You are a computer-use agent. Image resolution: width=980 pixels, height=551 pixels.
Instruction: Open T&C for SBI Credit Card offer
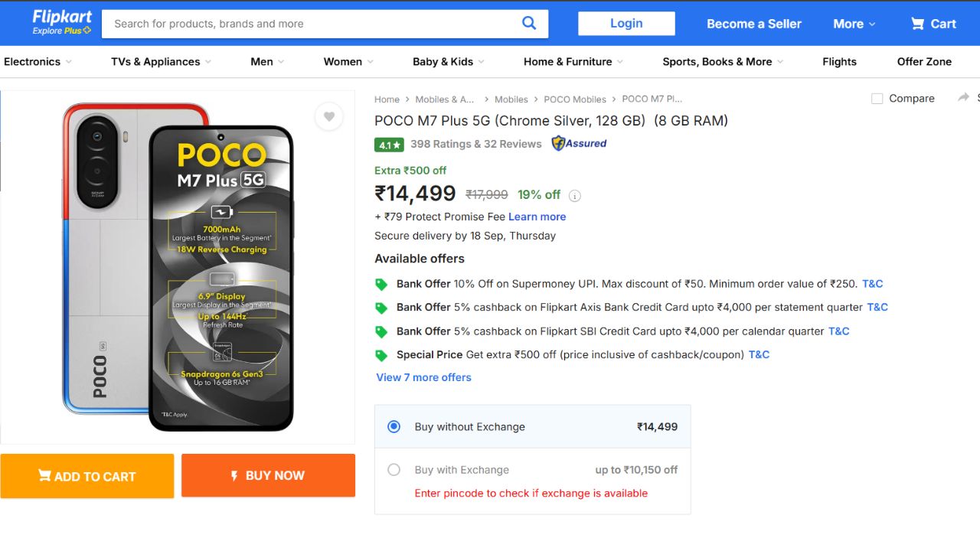(x=839, y=331)
